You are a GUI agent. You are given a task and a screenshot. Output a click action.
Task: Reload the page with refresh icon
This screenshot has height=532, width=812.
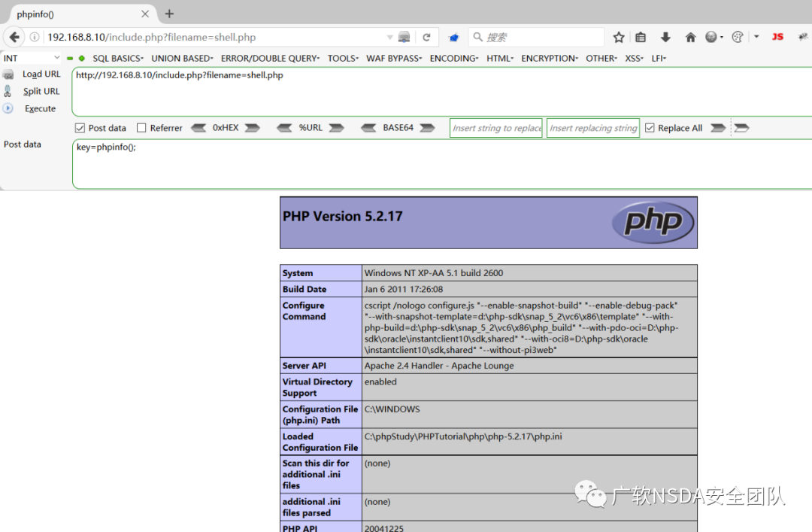[426, 38]
